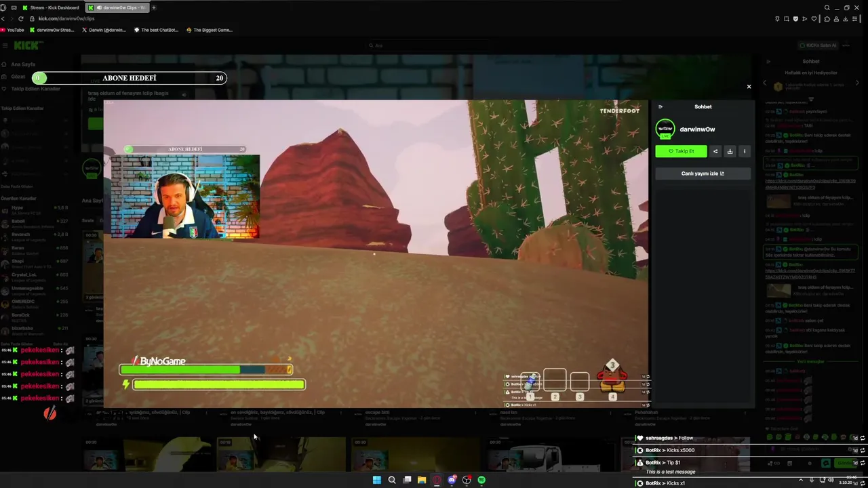Click the browser pin icon
The height and width of the screenshot is (488, 868).
(x=777, y=18)
